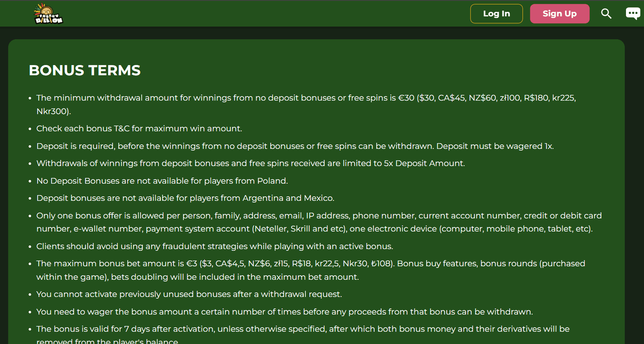Screen dimensions: 644x344
Task: Click the 'Nkr300).' text ending the first term
Action: 54,111
